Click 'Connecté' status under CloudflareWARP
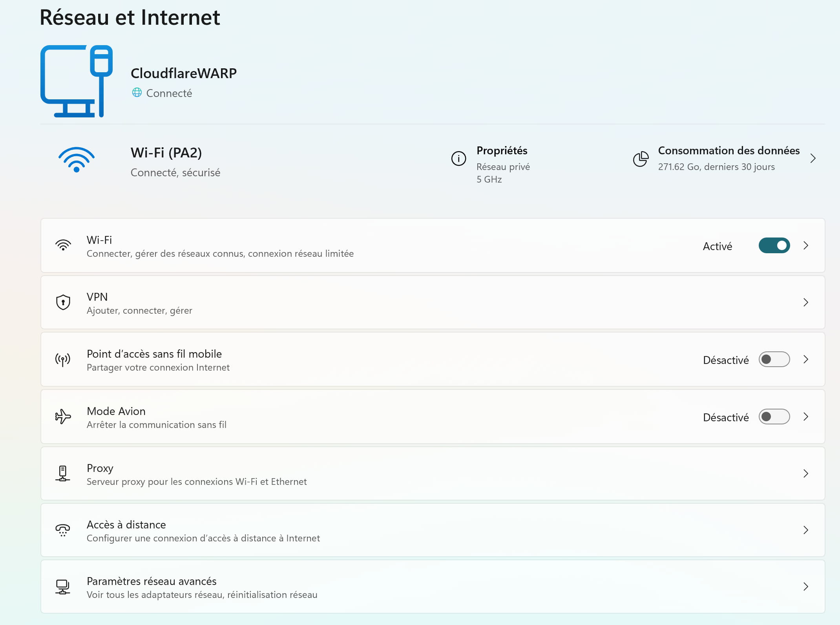The width and height of the screenshot is (840, 625). (x=169, y=93)
